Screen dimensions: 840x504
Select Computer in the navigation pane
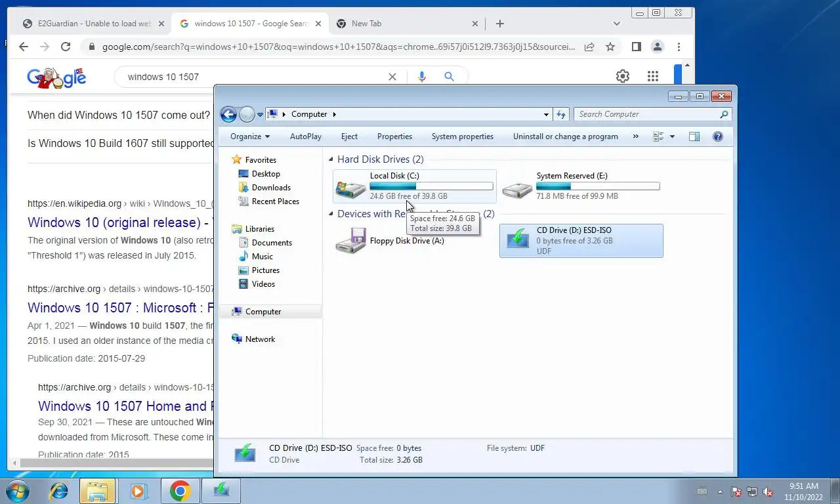(x=262, y=312)
